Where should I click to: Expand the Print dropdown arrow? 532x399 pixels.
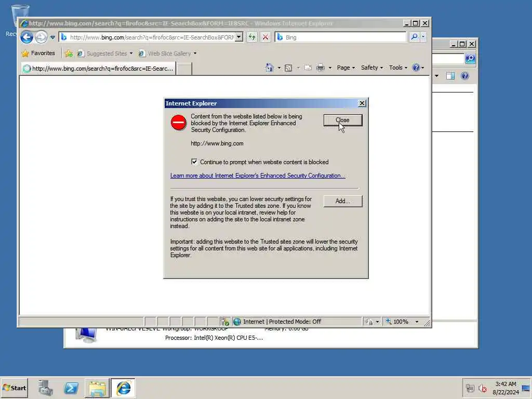[x=330, y=68]
